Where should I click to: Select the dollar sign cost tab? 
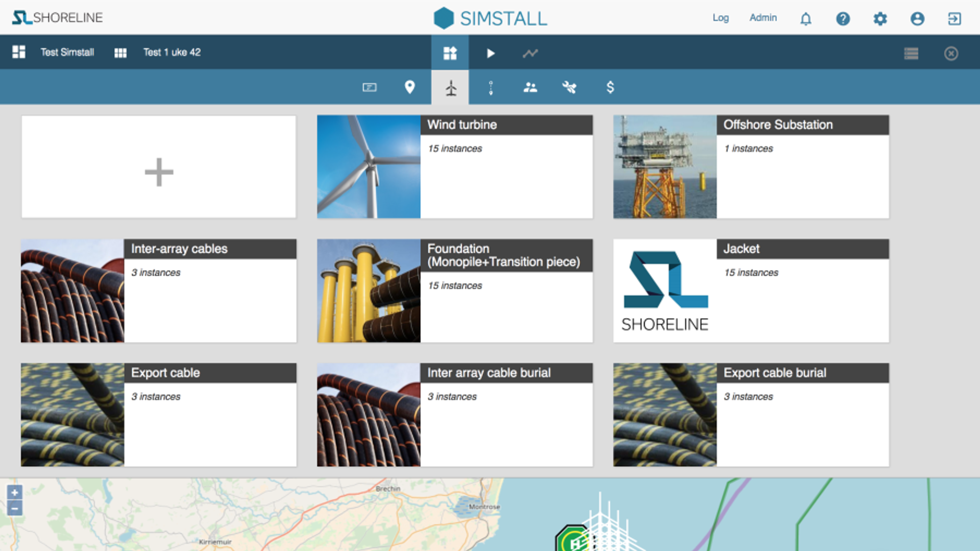610,87
